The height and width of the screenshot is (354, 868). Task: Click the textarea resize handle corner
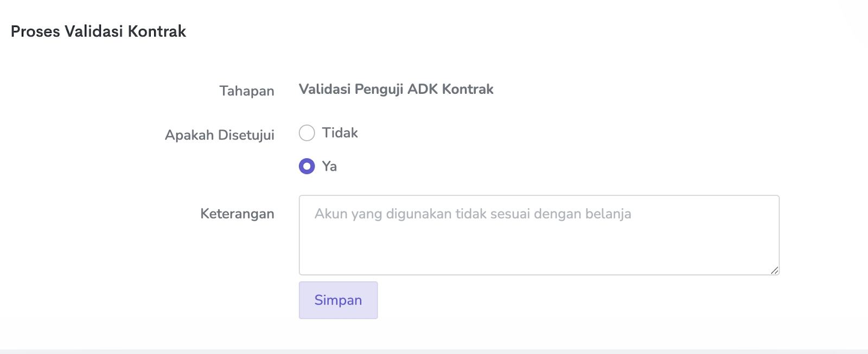tap(775, 270)
